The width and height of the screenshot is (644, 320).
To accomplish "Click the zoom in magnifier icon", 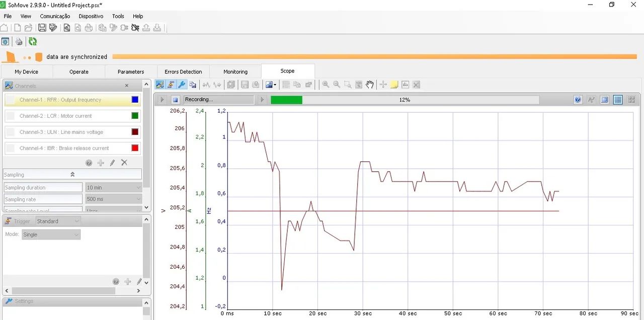I will [326, 85].
